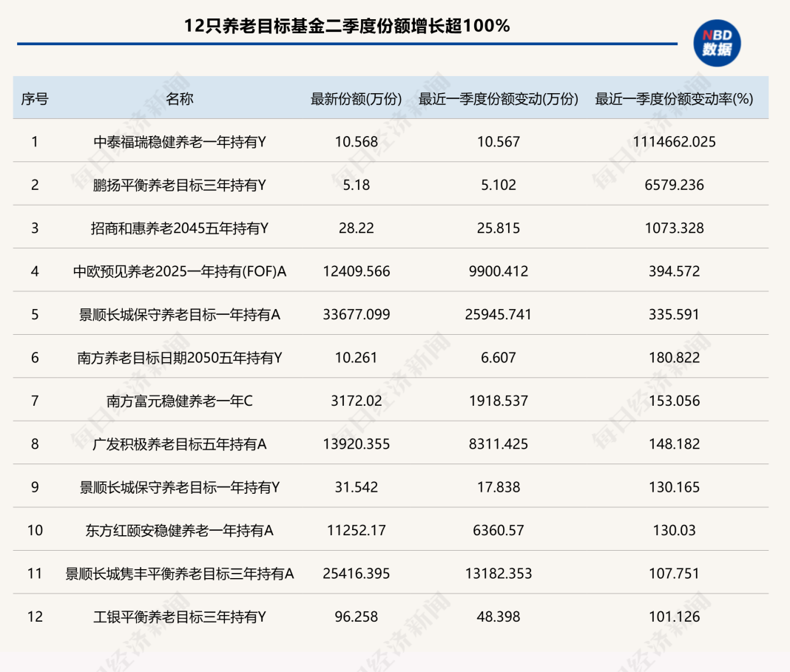Click the latest share value 3172.02
The width and height of the screenshot is (790, 672).
(x=357, y=401)
